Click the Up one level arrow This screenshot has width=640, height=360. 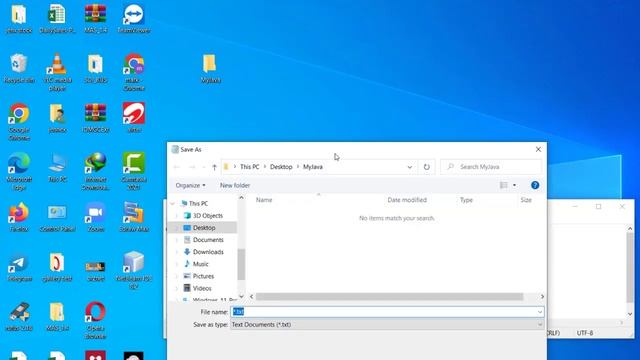(214, 167)
